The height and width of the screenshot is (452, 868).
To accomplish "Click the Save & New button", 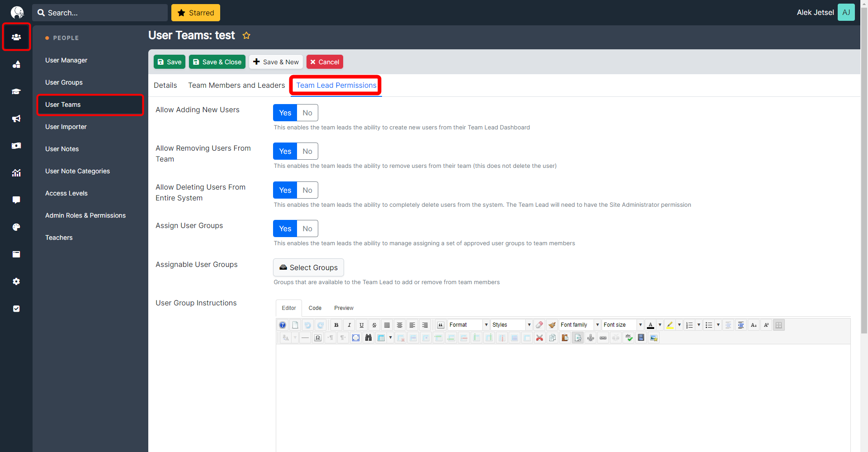I will click(x=276, y=62).
